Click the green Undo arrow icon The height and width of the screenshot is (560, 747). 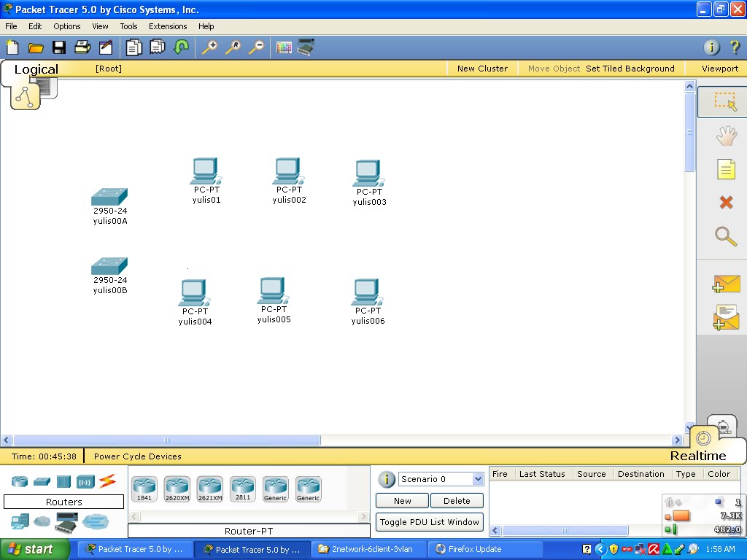[x=181, y=47]
